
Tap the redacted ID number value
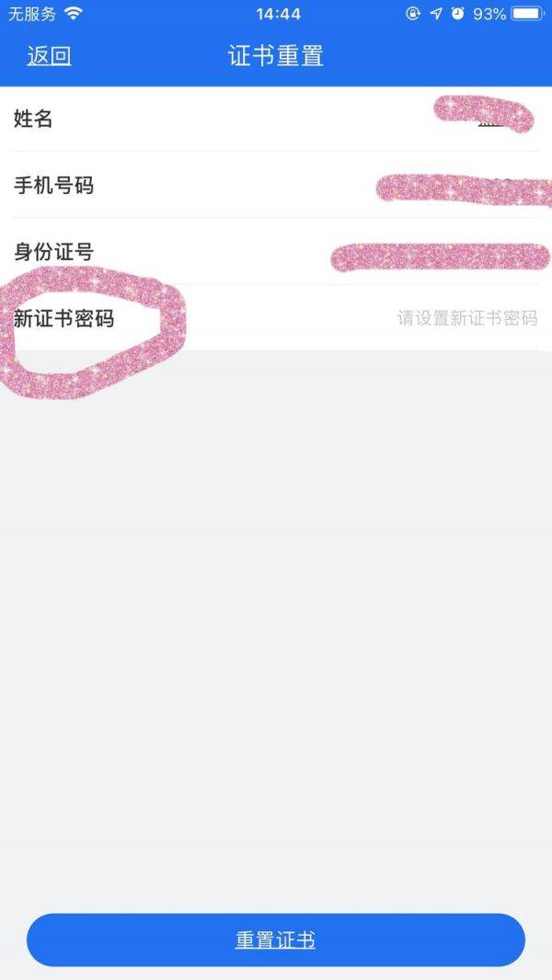(440, 256)
